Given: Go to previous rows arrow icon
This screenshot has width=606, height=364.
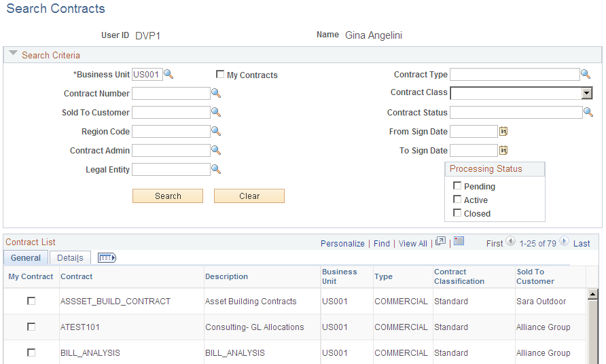Looking at the screenshot, I should 510,241.
